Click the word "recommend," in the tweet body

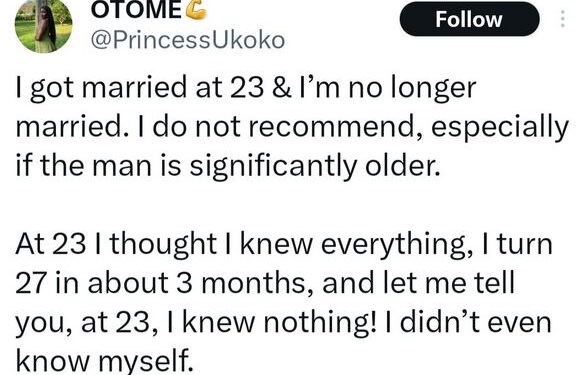[336, 128]
